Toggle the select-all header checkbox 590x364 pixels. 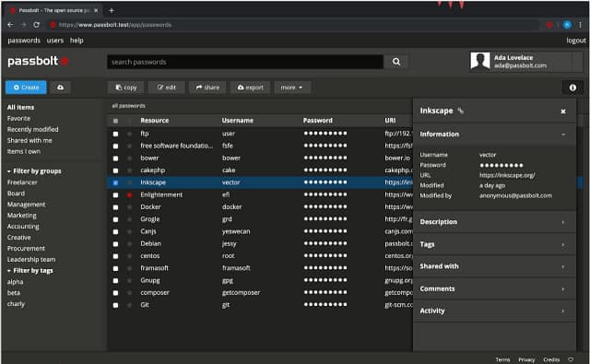pos(115,121)
